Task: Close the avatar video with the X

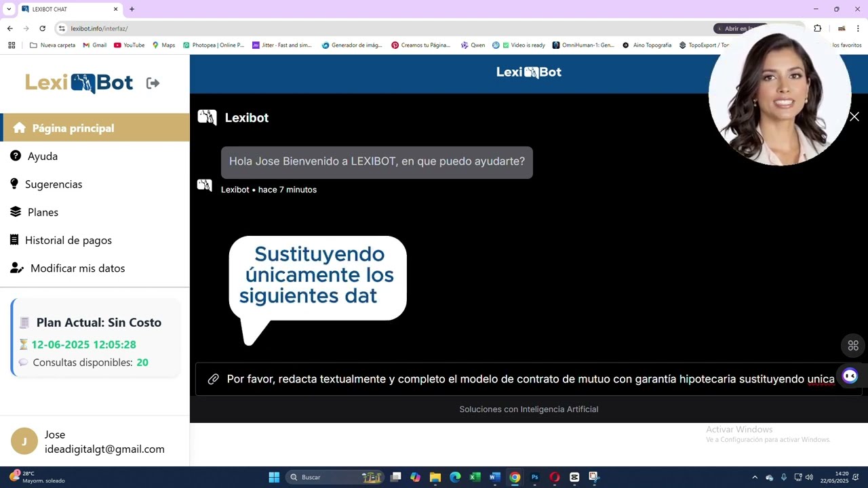Action: tap(854, 117)
